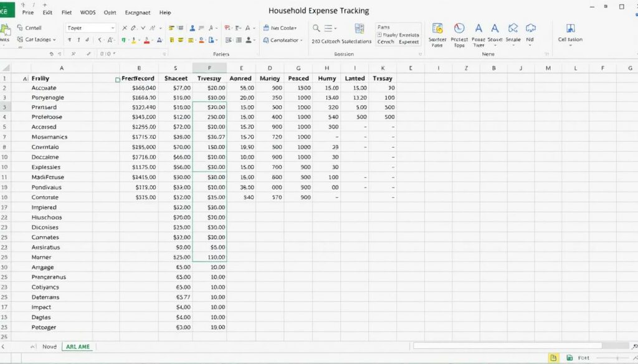
Task: Click the yellow sheet view icon in the status bar
Action: tap(553, 358)
